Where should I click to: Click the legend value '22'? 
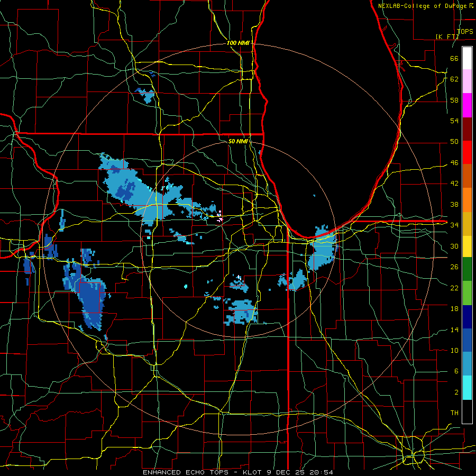(x=454, y=288)
